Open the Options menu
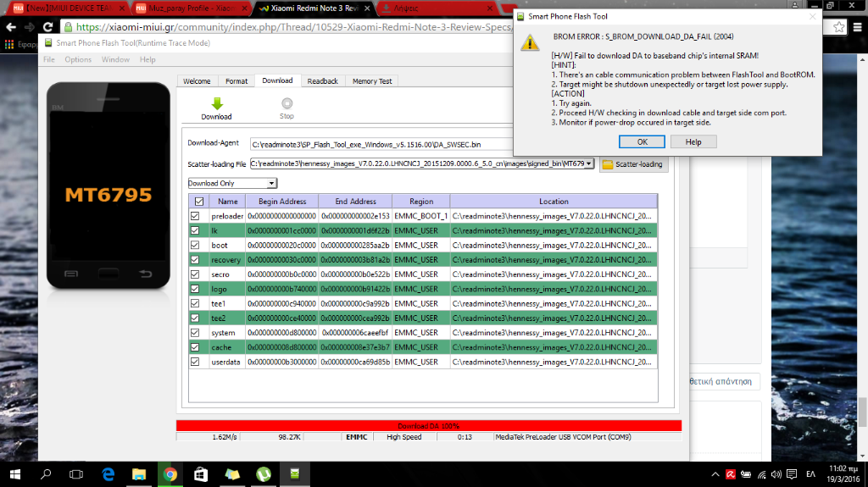 coord(78,60)
